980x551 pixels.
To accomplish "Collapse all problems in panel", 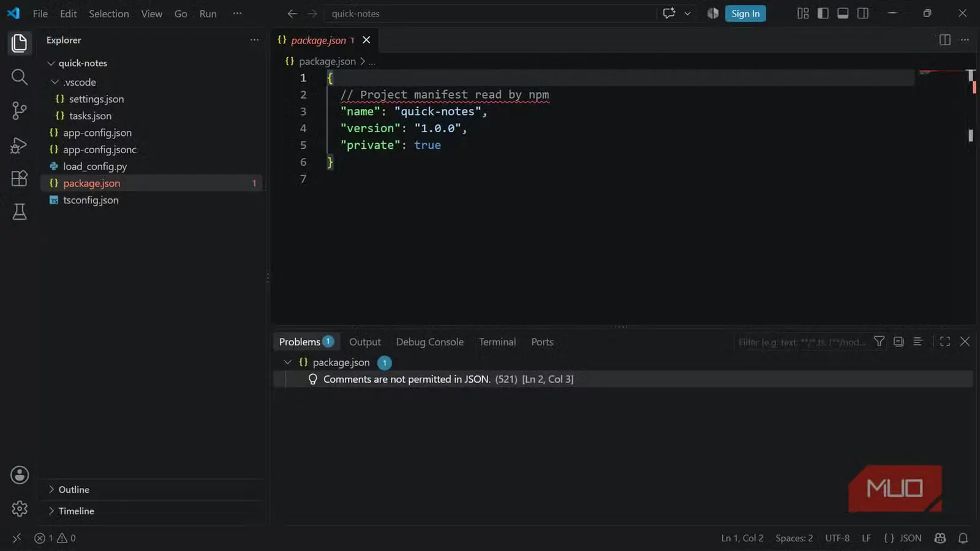I will coord(899,342).
